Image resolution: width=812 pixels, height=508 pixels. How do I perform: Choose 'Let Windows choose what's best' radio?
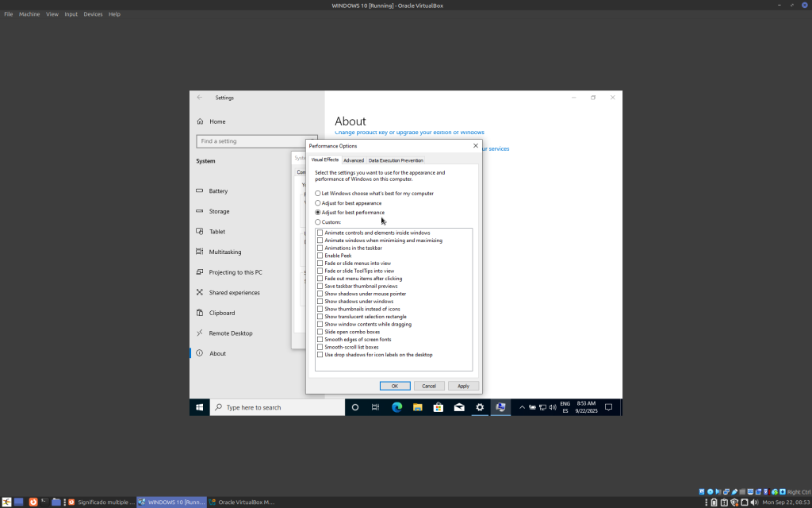(318, 194)
